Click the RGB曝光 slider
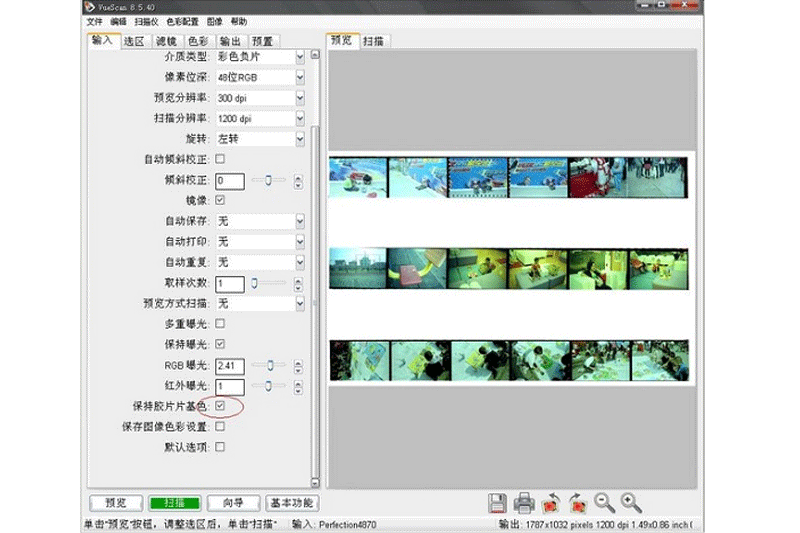The image size is (800, 533). 269,365
